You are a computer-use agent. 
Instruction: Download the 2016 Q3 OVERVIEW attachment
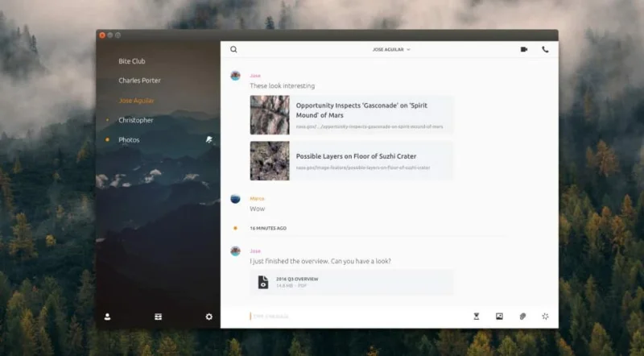click(x=352, y=282)
